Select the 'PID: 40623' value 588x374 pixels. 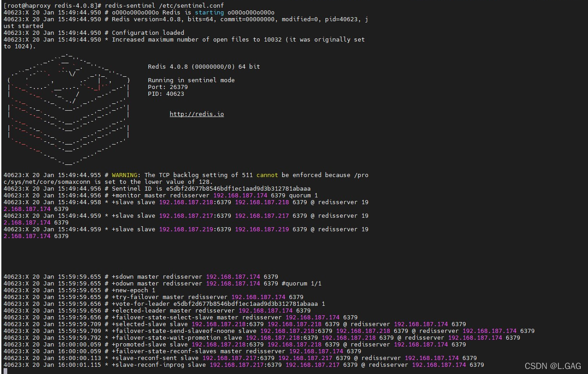coord(166,93)
